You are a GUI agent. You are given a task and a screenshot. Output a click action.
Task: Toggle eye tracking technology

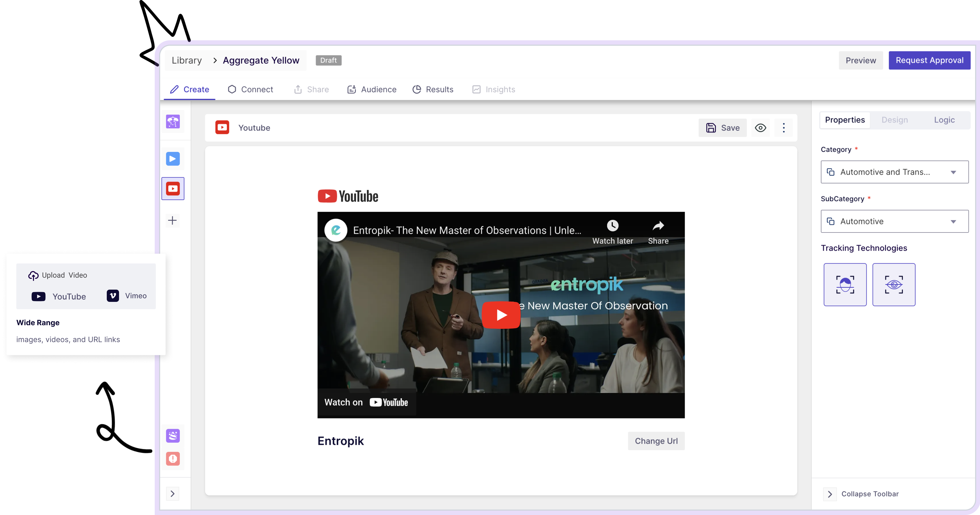(x=894, y=285)
